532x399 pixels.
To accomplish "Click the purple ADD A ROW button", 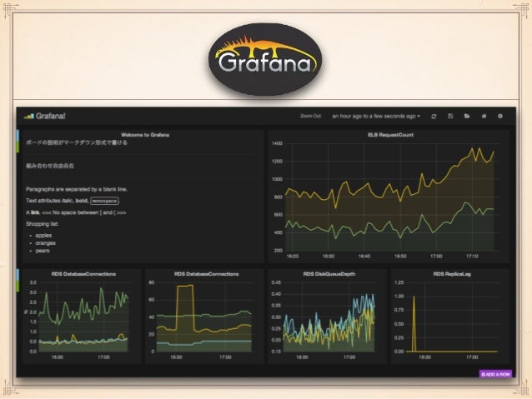I will coord(495,374).
